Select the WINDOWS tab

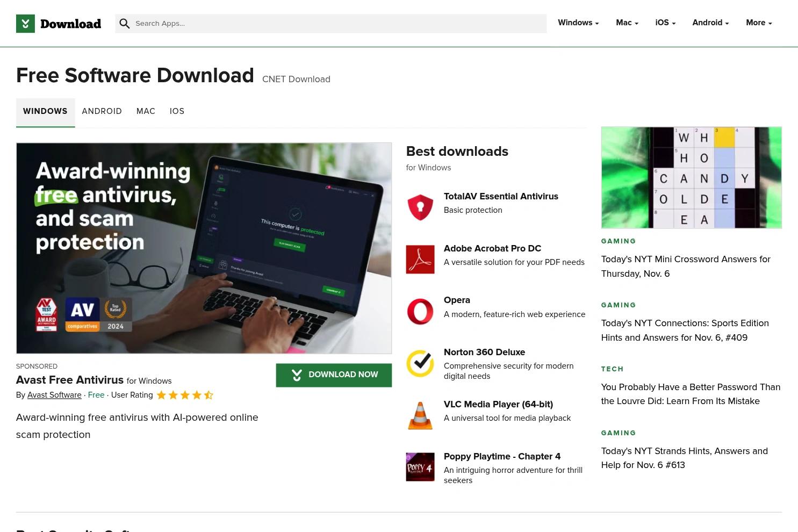click(45, 111)
